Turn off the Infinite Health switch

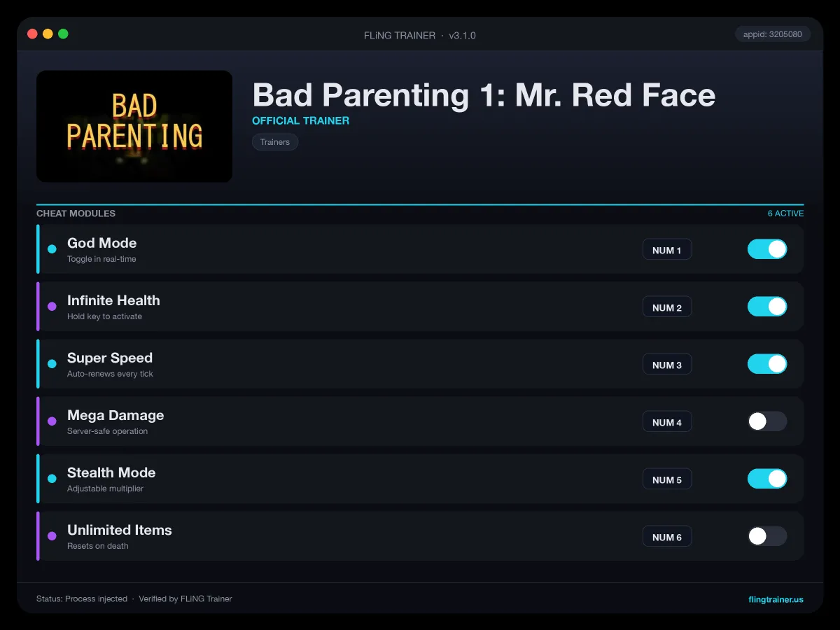coord(767,307)
